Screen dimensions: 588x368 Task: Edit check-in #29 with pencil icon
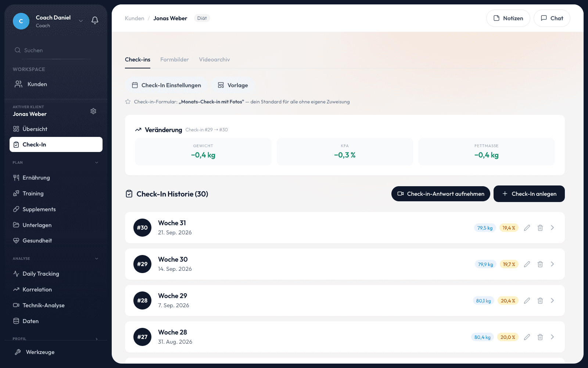click(x=527, y=264)
